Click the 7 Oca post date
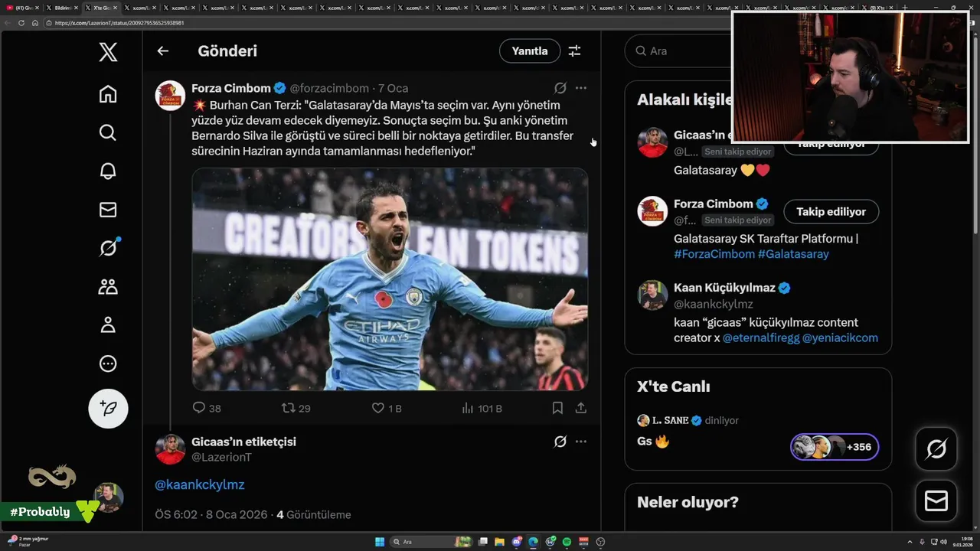 393,88
